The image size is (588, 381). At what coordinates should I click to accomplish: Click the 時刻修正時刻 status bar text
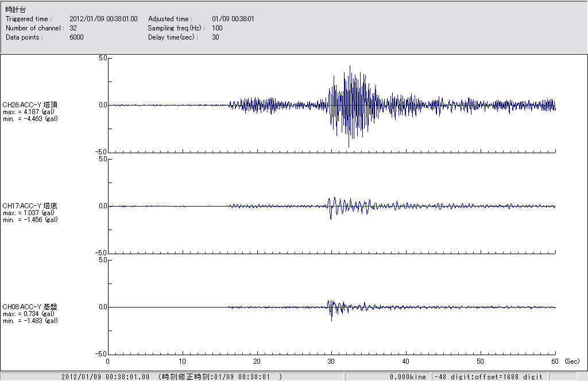pos(220,377)
